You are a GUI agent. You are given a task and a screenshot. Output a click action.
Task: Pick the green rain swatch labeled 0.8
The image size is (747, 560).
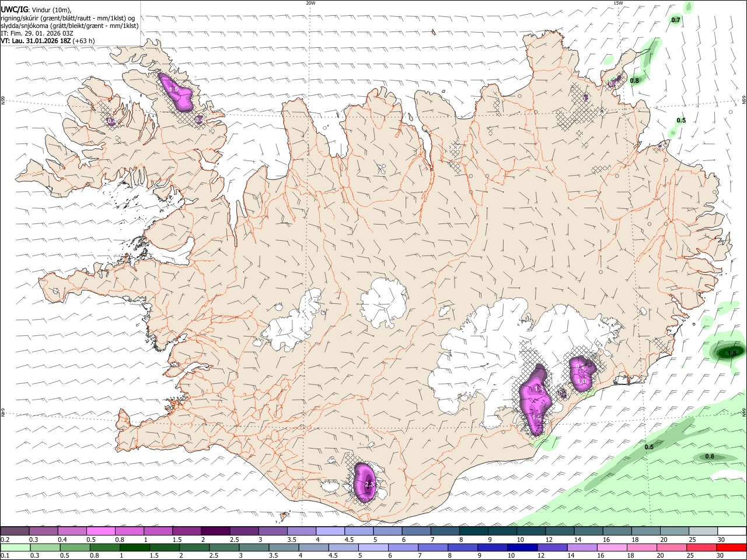(x=104, y=547)
